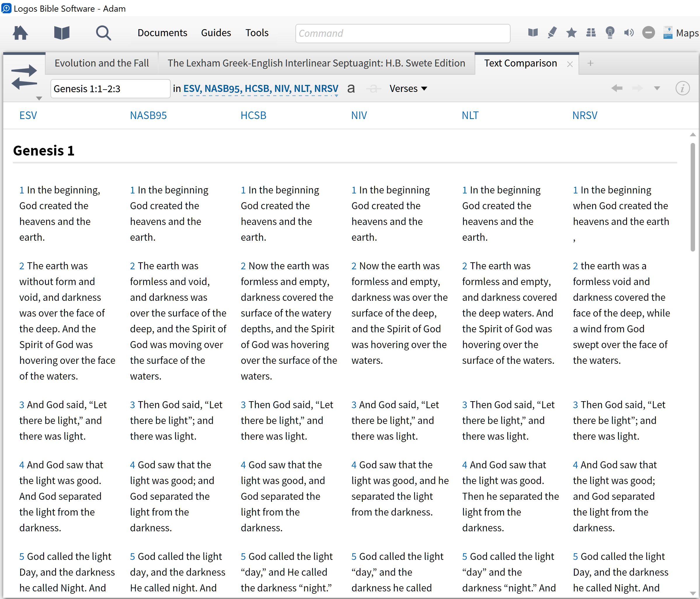Click the highlighter pen shortcut icon
Screen dimensions: 700x599
[x=552, y=33]
